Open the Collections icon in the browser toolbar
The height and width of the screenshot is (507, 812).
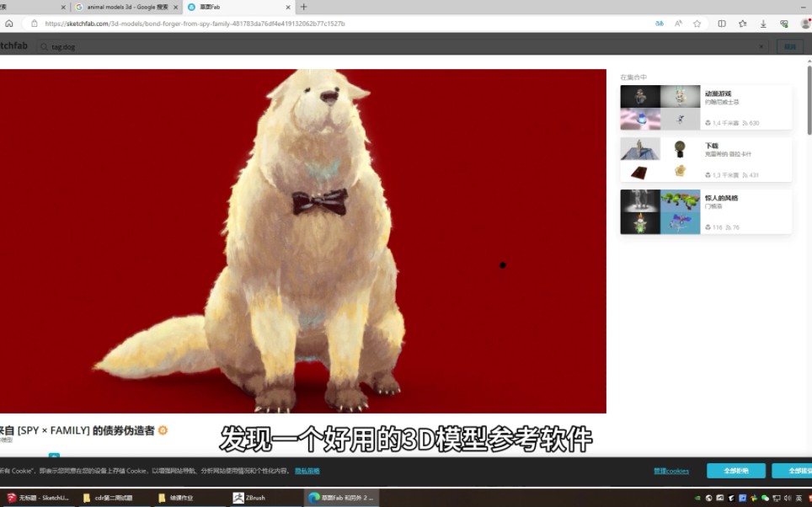tap(742, 24)
